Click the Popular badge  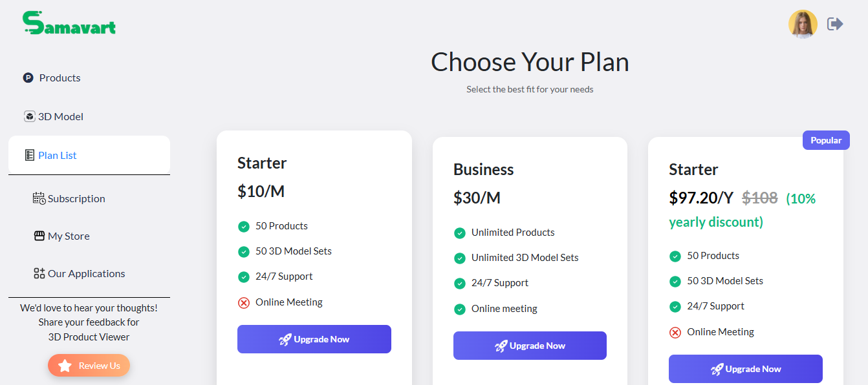826,140
